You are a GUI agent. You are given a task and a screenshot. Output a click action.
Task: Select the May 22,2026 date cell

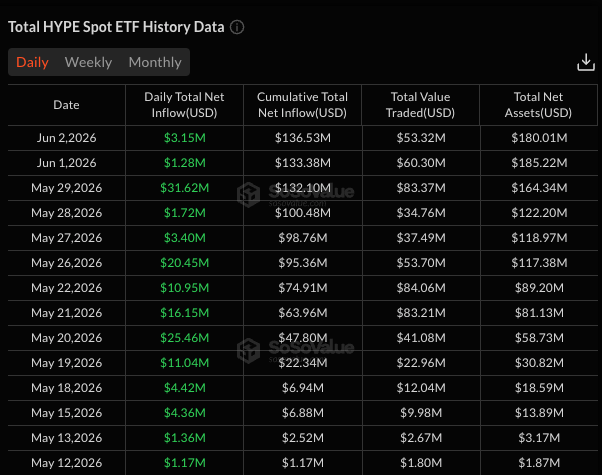[66, 288]
